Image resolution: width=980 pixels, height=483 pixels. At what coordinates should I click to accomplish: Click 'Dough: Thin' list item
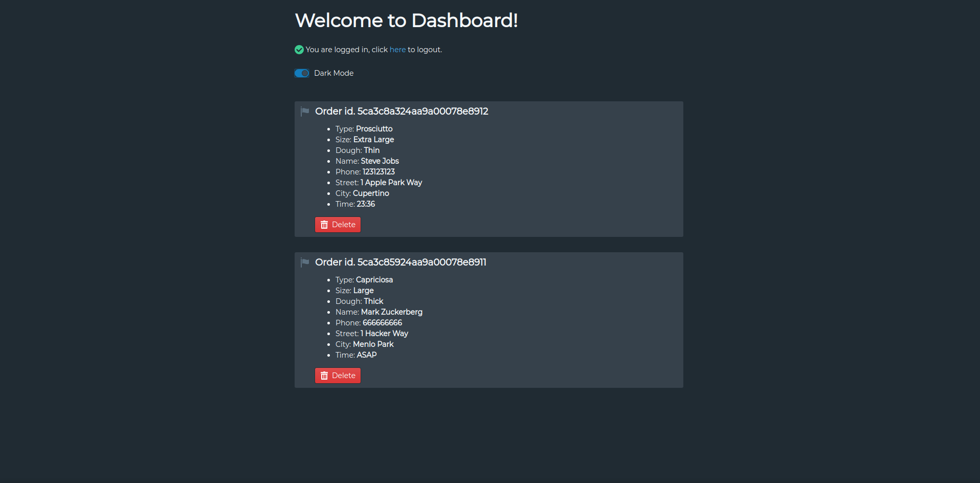[358, 150]
